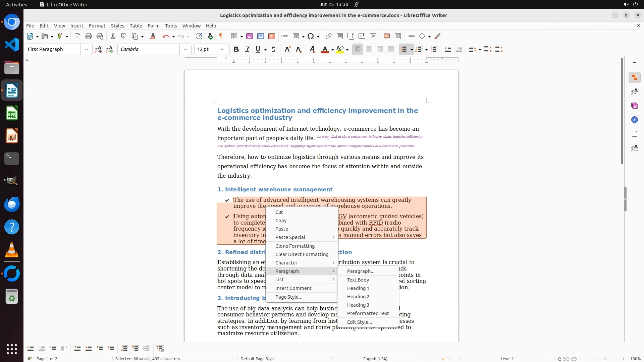This screenshot has width=644, height=362.
Task: Insert a special character with the Omega icon
Action: (311, 36)
